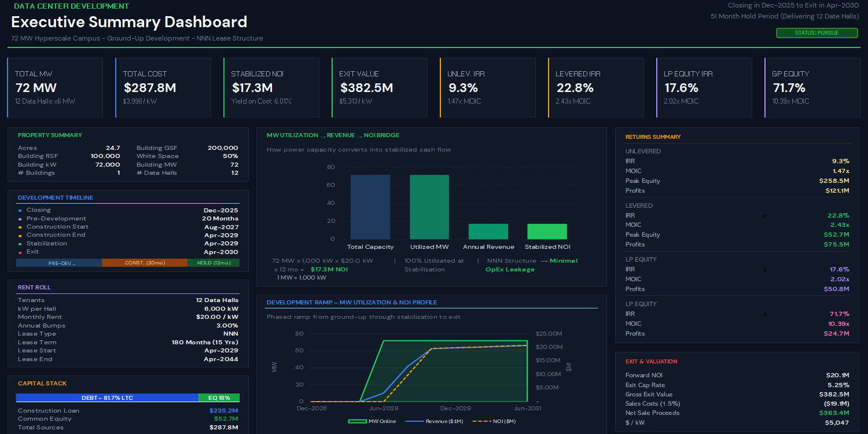The height and width of the screenshot is (434, 868).
Task: Select the UNLEV. IRR card
Action: click(x=488, y=87)
